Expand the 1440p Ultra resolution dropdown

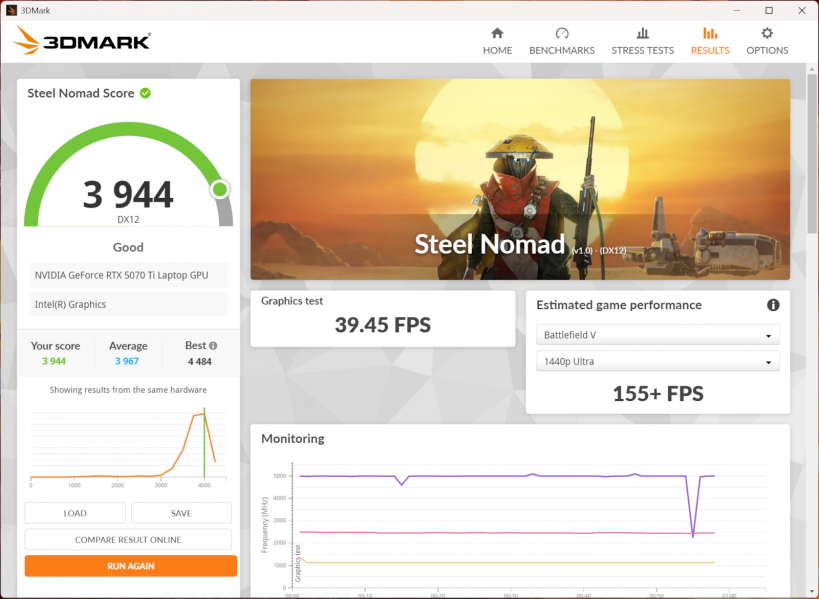(x=657, y=362)
